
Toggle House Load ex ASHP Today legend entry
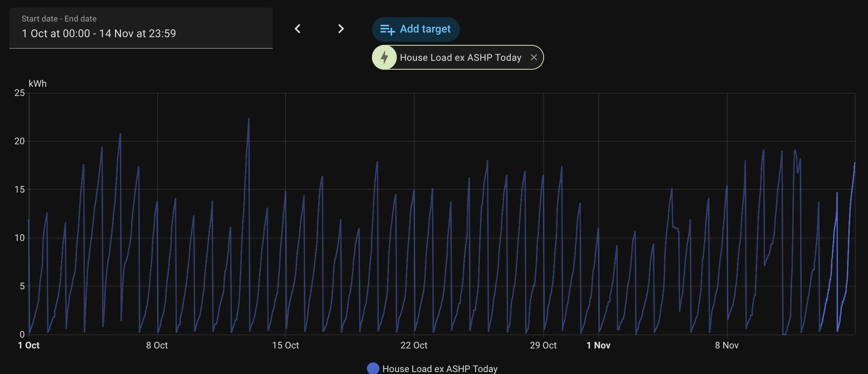[432, 369]
